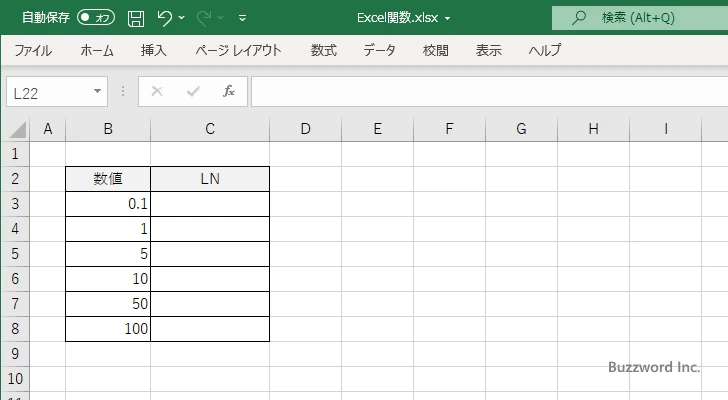The height and width of the screenshot is (400, 728).
Task: Open Customize Quick Access Toolbar dropdown
Action: pos(242,18)
